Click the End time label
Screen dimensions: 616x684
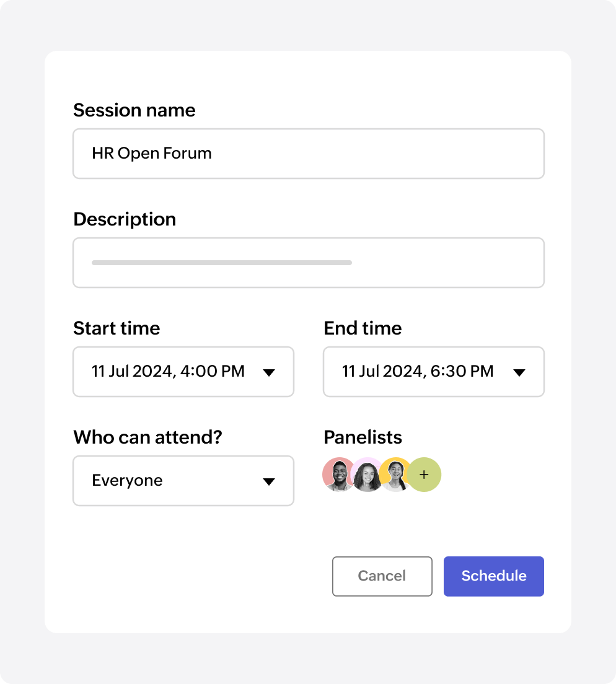click(363, 328)
